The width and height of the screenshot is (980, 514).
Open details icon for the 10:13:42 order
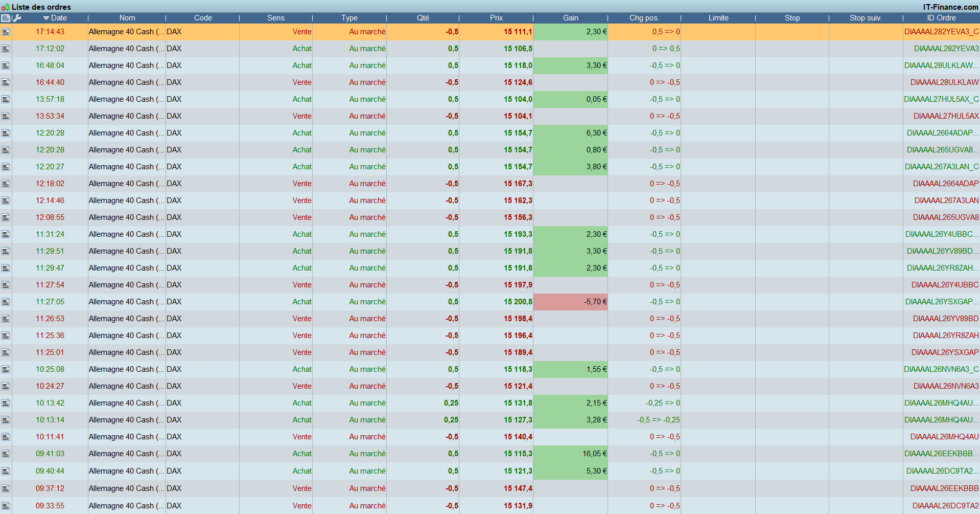(6, 403)
